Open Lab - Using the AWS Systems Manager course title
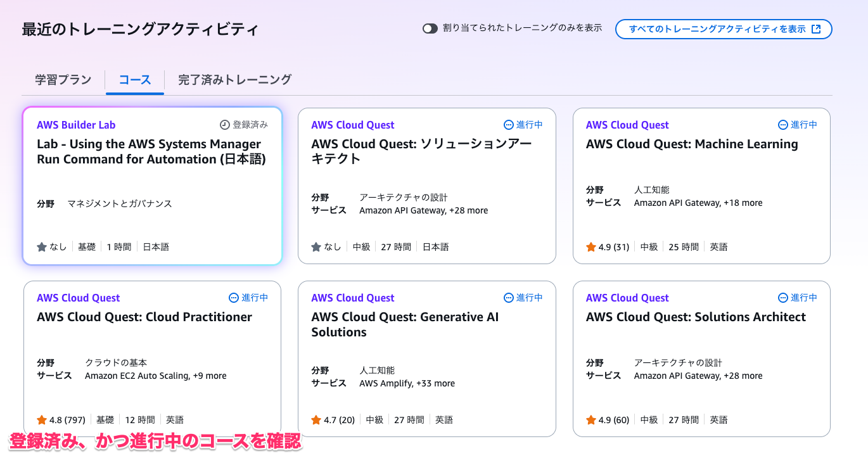Screen dimensions: 868x458 click(x=151, y=151)
